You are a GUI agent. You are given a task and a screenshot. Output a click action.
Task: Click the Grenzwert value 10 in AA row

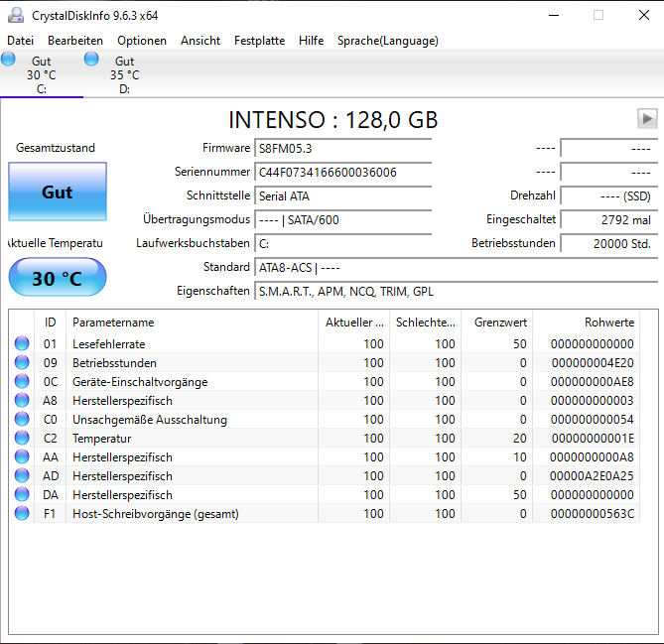520,457
